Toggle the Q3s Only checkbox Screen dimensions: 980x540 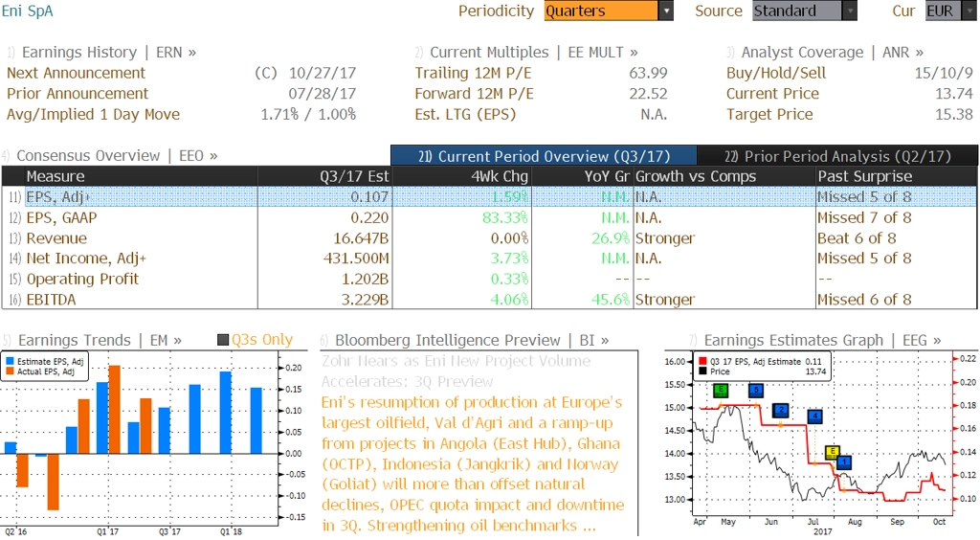(222, 340)
